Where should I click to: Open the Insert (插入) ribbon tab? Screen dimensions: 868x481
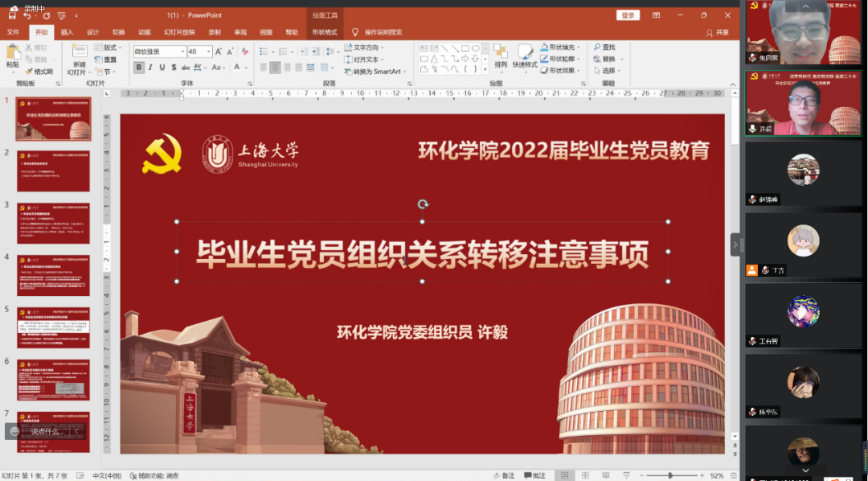pyautogui.click(x=67, y=32)
